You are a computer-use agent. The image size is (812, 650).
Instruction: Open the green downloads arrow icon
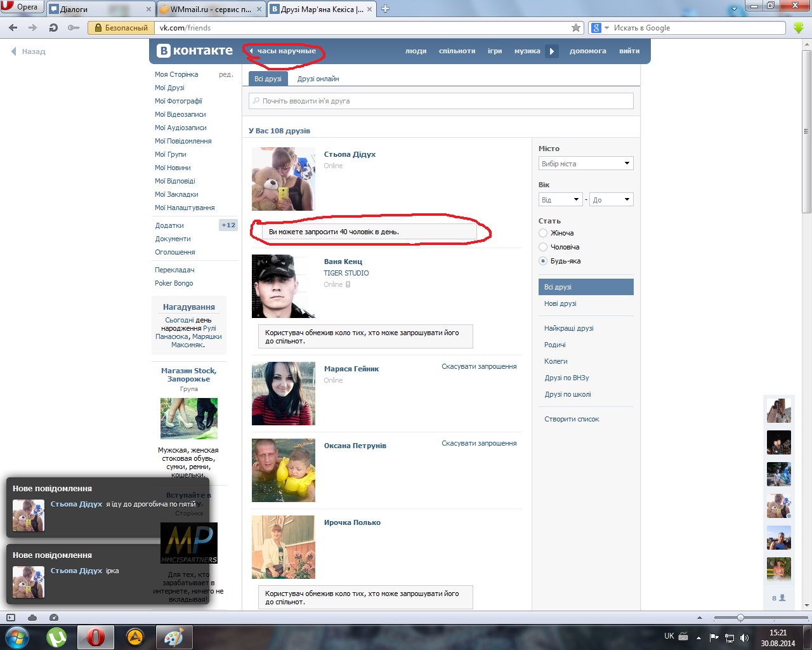click(799, 28)
